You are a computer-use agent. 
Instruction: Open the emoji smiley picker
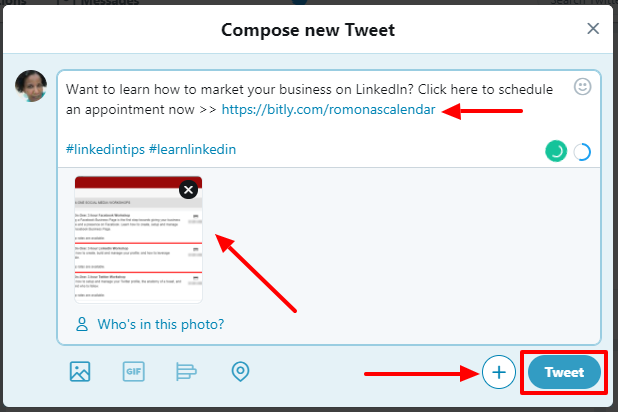tap(582, 87)
